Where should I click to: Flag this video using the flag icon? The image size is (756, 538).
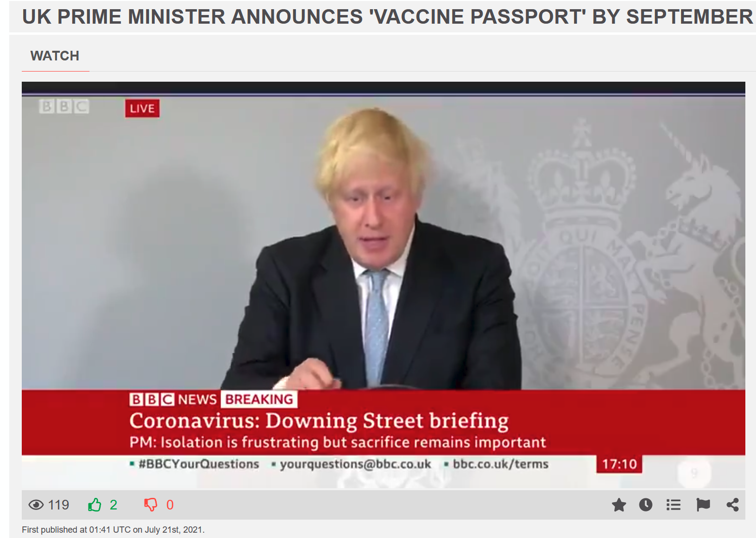click(x=703, y=505)
